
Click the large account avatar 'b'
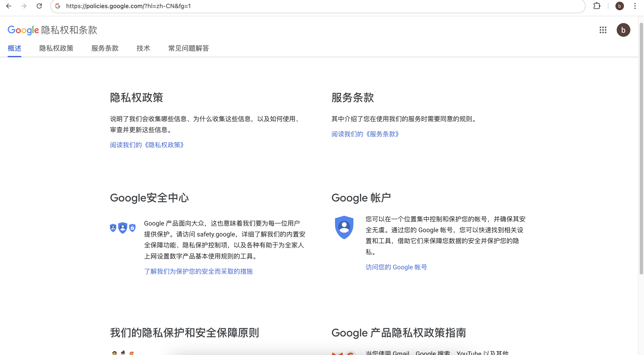[x=623, y=30]
